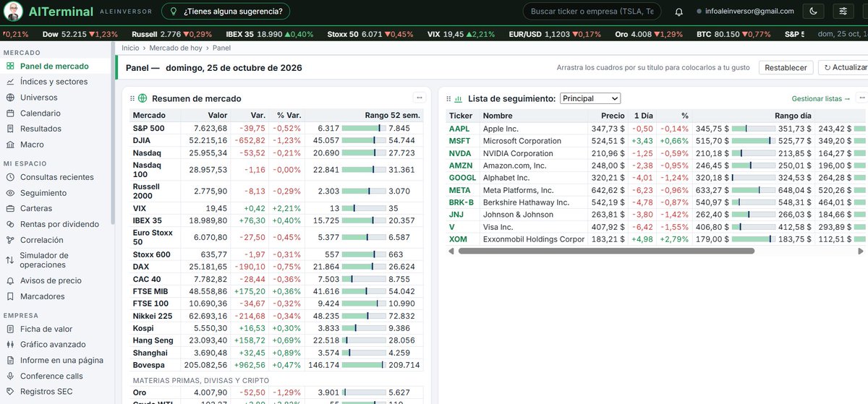
Task: Select the Bovespa row
Action: pyautogui.click(x=276, y=365)
